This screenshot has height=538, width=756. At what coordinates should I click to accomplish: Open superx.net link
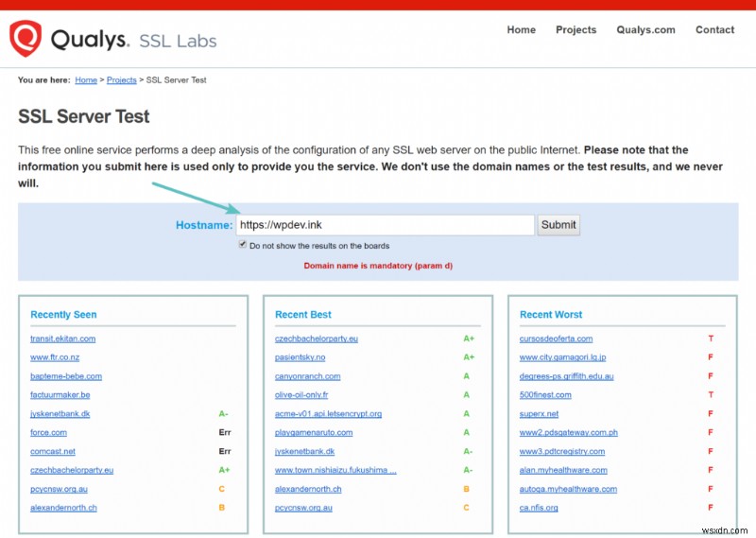[539, 414]
